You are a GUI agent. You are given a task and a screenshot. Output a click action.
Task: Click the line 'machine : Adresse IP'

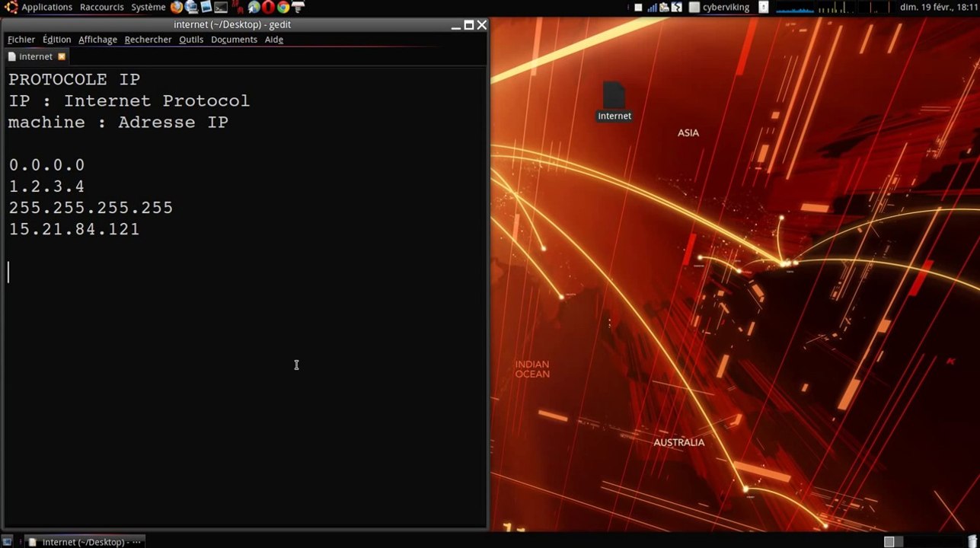[118, 123]
